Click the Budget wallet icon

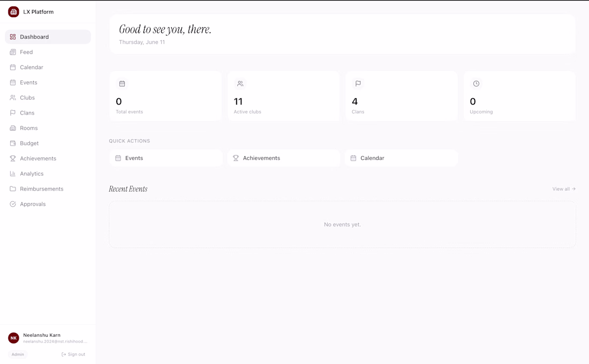coord(13,143)
